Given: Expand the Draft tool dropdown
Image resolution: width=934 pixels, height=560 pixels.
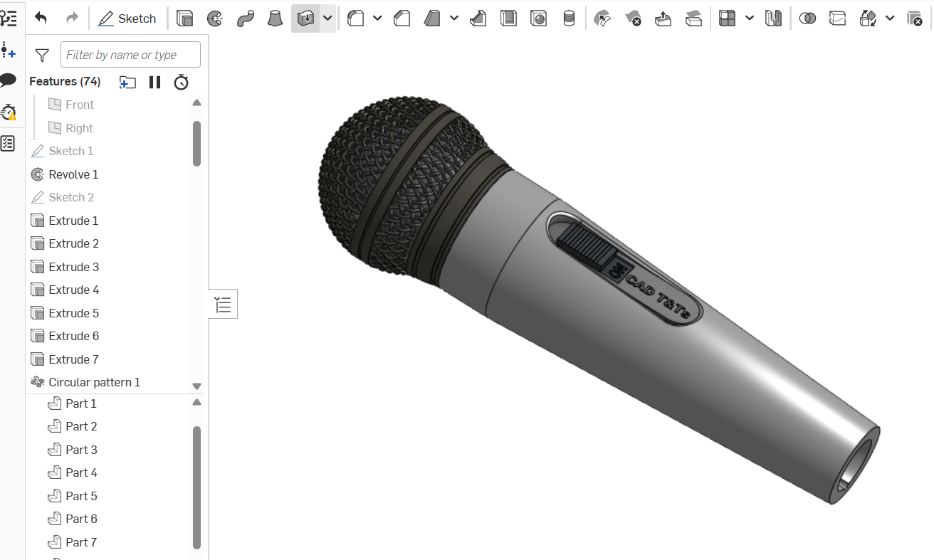Looking at the screenshot, I should [x=454, y=18].
